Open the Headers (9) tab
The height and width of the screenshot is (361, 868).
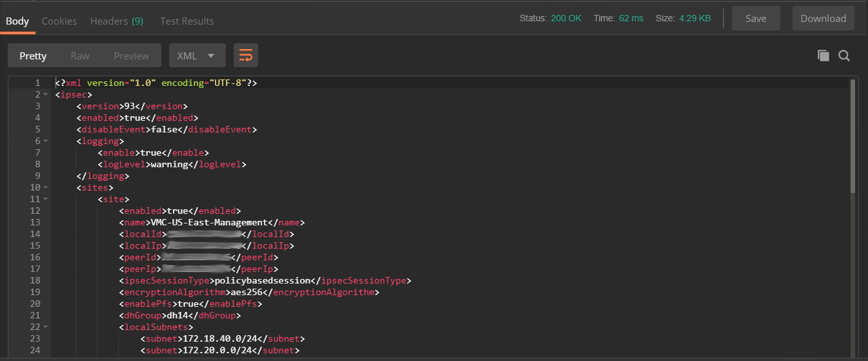click(117, 21)
